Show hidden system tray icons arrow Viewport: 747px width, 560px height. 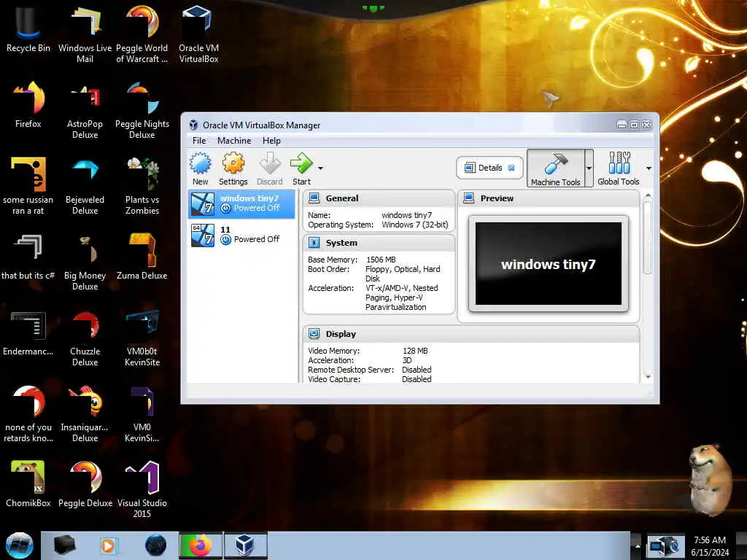point(638,545)
